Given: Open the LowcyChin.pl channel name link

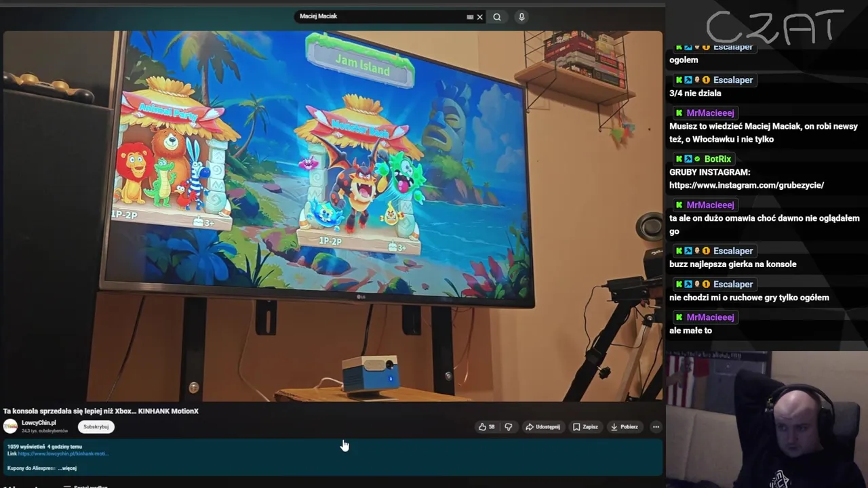Looking at the screenshot, I should (x=39, y=423).
